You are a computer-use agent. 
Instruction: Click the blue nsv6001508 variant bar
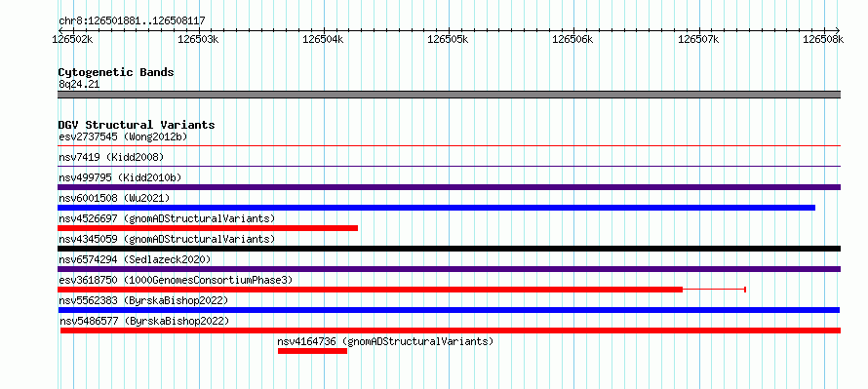pos(436,208)
